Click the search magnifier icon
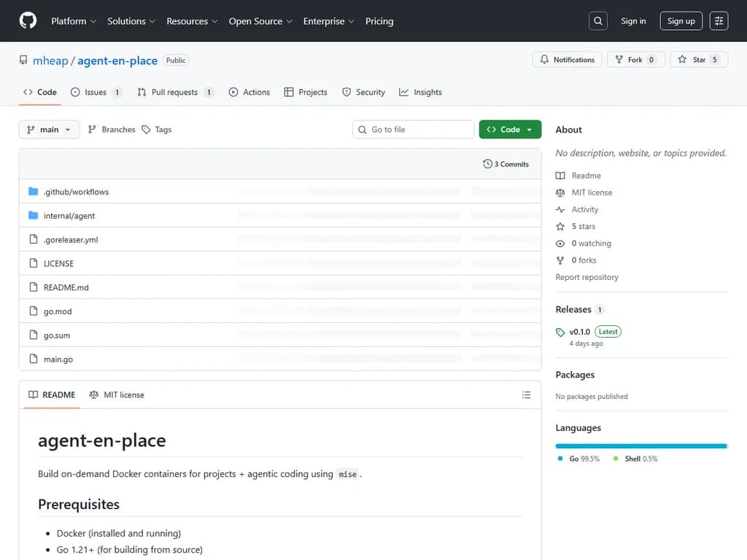 click(597, 20)
